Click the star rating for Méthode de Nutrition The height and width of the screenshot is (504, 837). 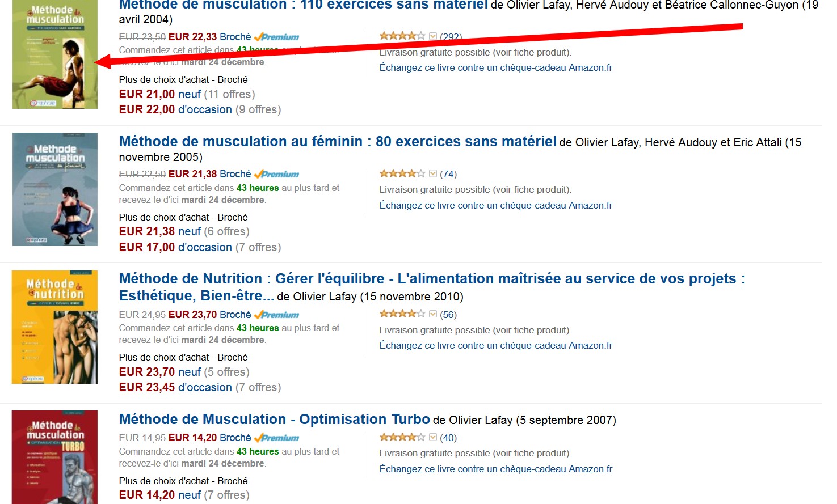click(402, 314)
